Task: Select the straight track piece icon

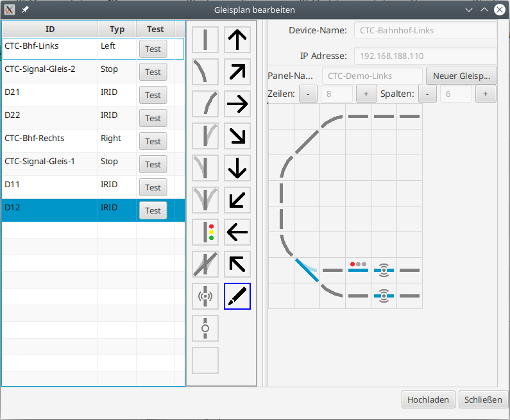Action: click(205, 40)
